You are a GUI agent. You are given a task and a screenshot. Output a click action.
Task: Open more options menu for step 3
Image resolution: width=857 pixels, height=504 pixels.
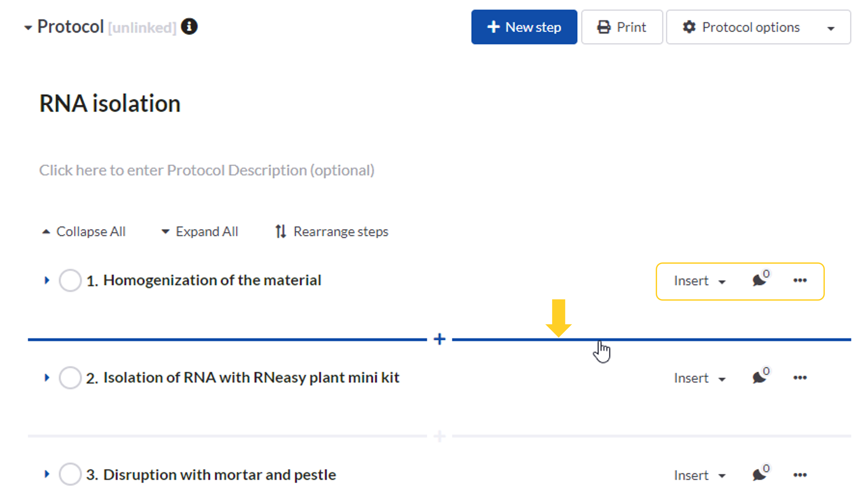coord(800,475)
